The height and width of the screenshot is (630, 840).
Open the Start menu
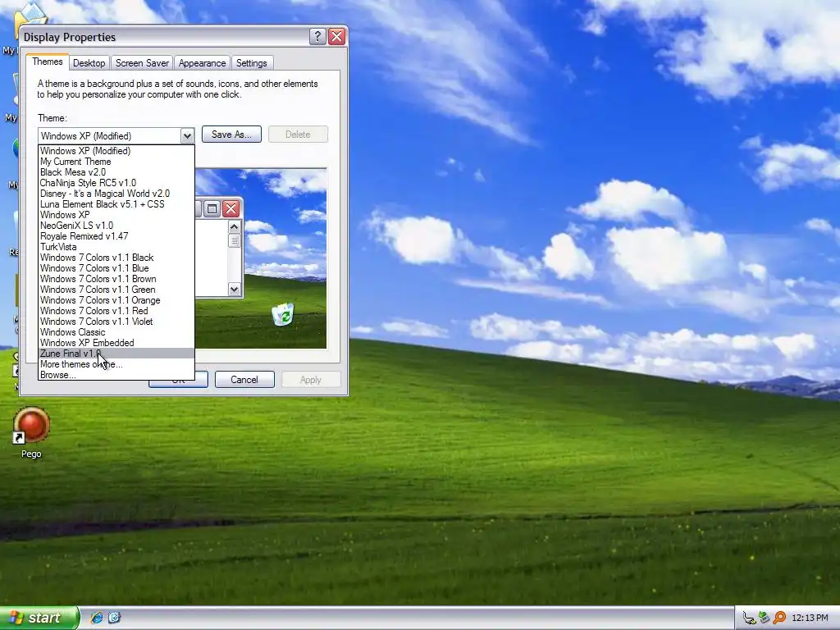pos(39,618)
